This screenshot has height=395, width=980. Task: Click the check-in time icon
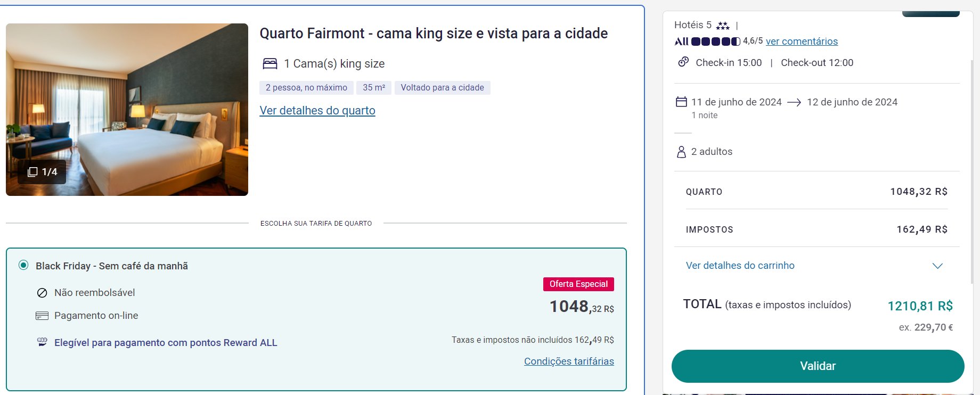[x=683, y=62]
